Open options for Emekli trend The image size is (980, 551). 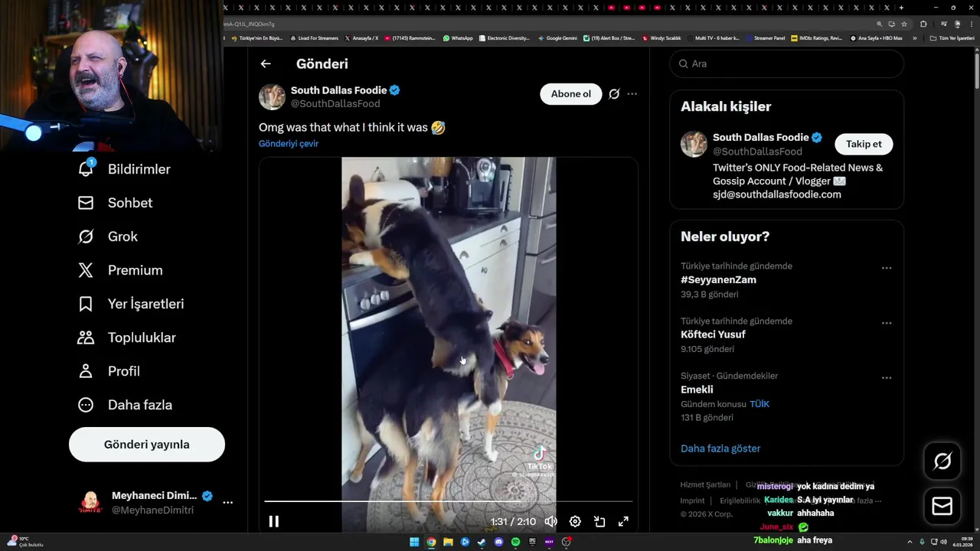tap(886, 377)
